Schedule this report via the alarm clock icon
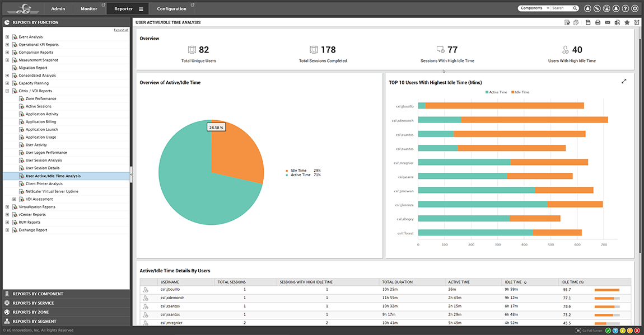This screenshot has width=644, height=335. tap(637, 22)
